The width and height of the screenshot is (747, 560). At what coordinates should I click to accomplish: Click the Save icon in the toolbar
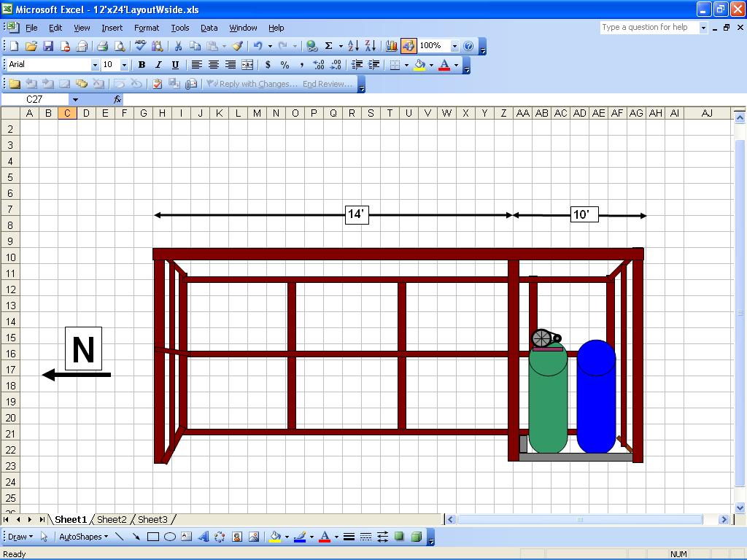point(48,46)
